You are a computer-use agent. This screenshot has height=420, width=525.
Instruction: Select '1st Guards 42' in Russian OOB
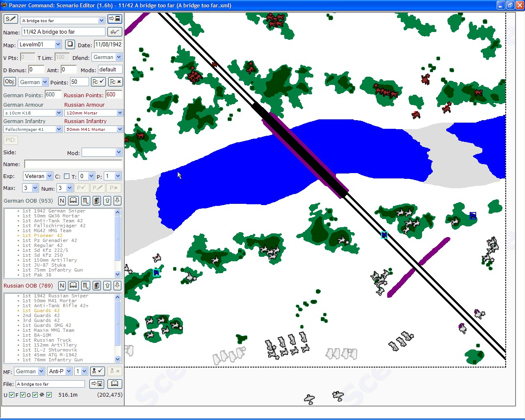coord(41,310)
